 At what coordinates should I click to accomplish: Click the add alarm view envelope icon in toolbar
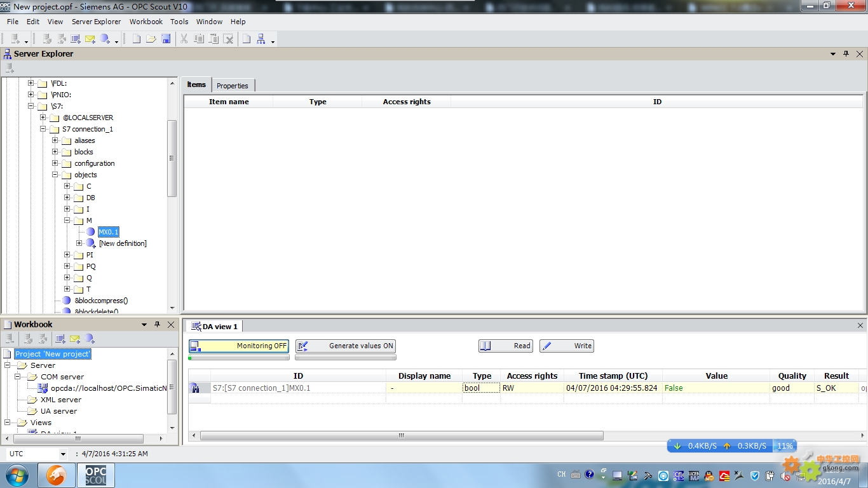click(90, 39)
